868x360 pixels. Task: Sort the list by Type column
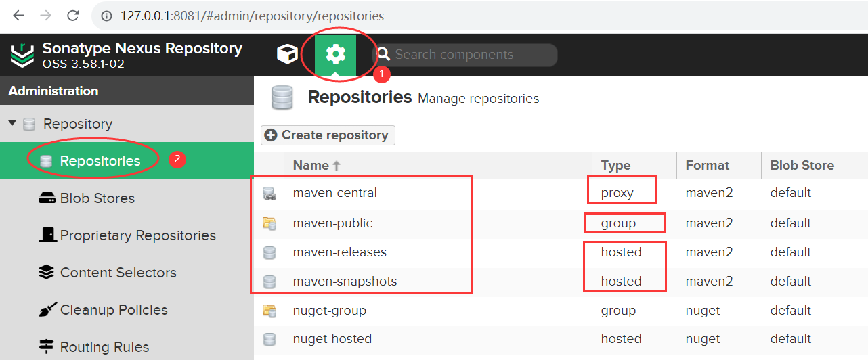(x=615, y=165)
